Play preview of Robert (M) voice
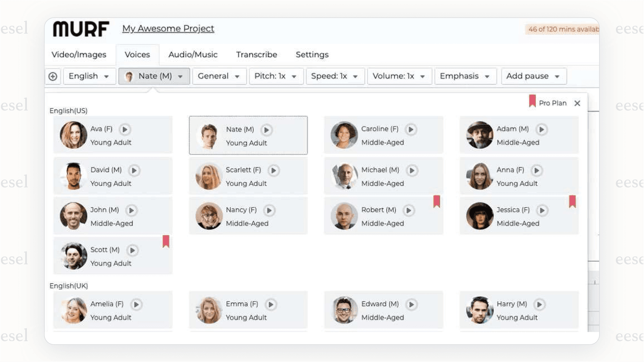 pyautogui.click(x=409, y=210)
